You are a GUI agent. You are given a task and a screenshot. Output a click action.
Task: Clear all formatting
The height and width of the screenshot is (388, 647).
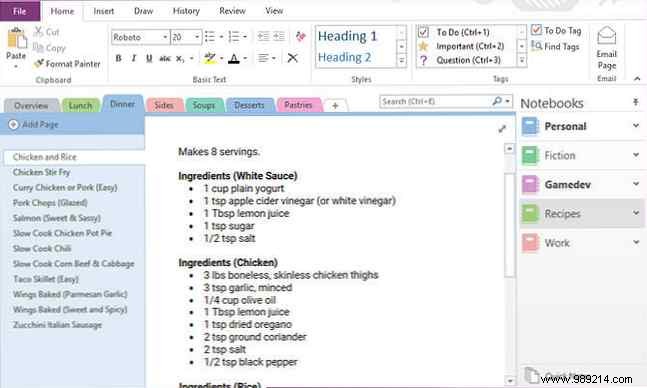(301, 36)
